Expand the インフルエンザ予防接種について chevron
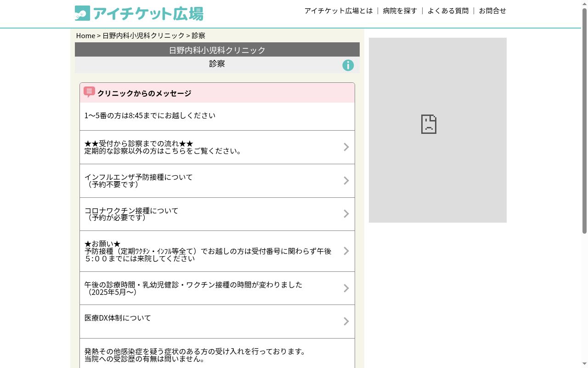The height and width of the screenshot is (368, 588). tap(346, 180)
